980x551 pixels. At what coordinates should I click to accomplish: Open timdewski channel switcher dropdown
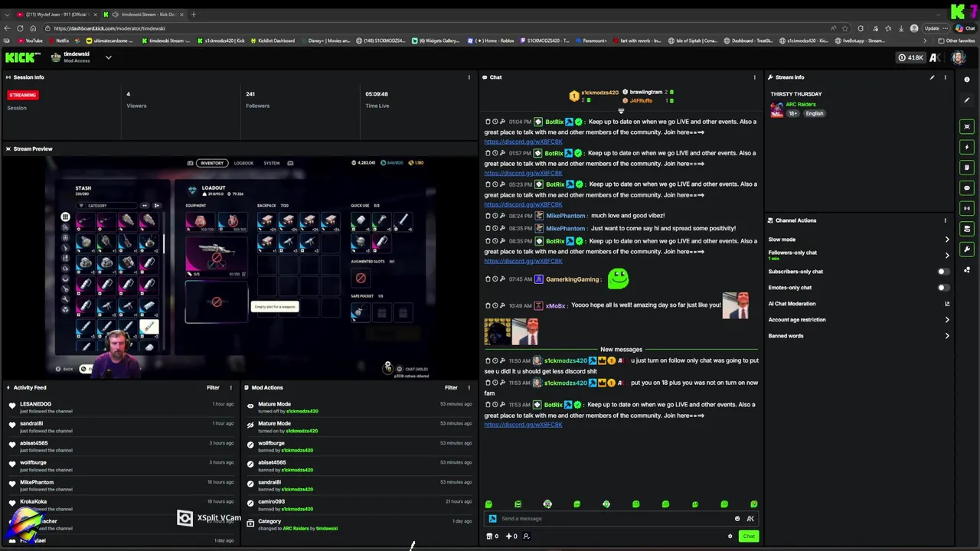(x=108, y=57)
